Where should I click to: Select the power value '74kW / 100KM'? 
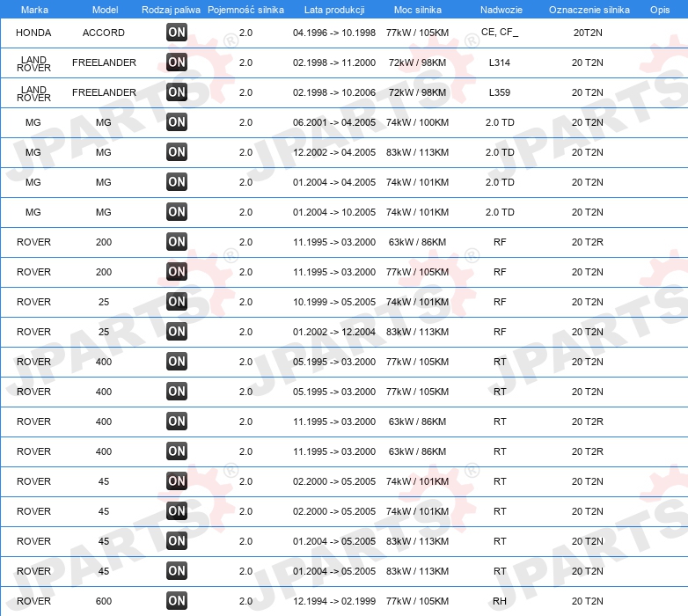(x=417, y=122)
